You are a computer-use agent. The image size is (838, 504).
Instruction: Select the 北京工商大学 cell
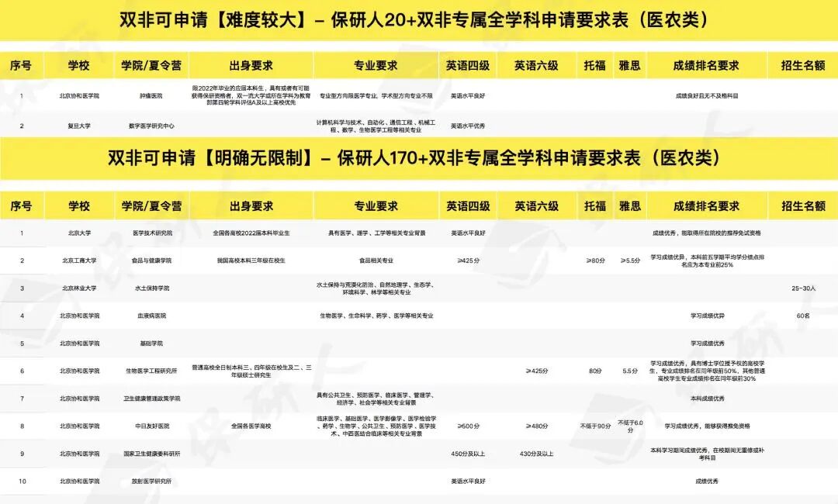click(x=79, y=261)
